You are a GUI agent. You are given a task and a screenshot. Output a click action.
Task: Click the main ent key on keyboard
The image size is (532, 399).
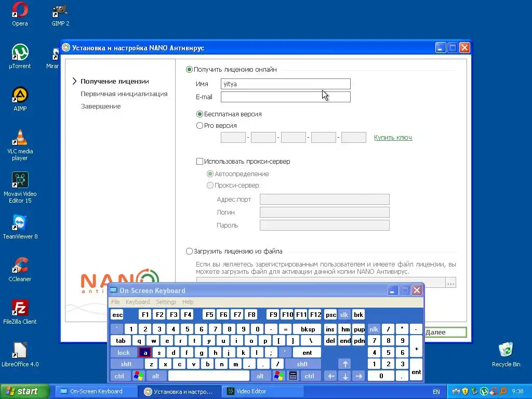[x=307, y=353]
